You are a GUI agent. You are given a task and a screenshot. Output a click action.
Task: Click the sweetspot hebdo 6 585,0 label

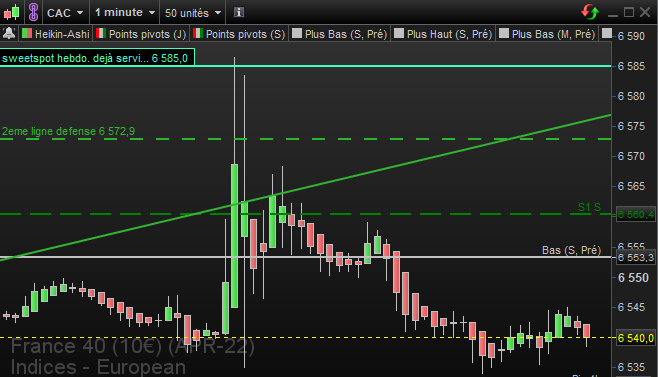(x=97, y=58)
